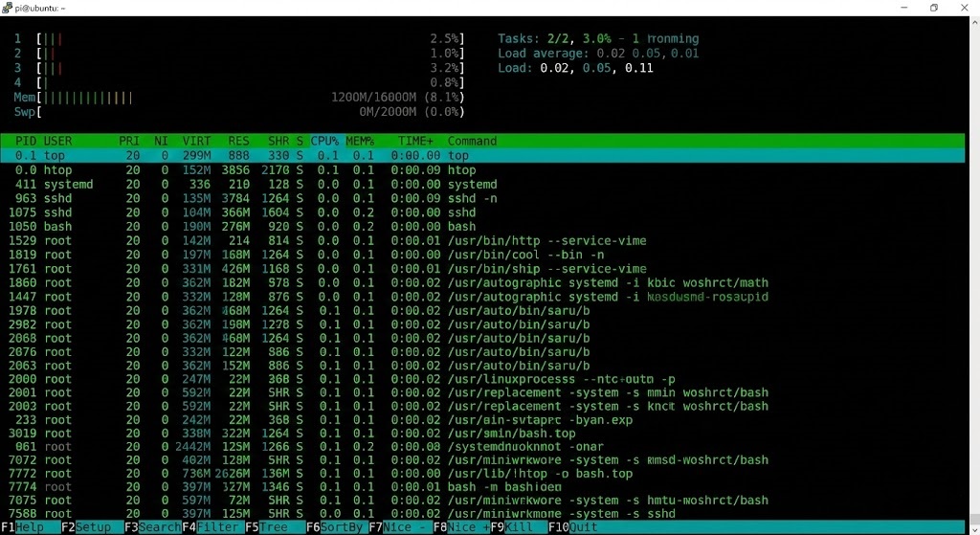Select the bash row with PID 1050
The width and height of the screenshot is (980, 535).
click(x=482, y=226)
